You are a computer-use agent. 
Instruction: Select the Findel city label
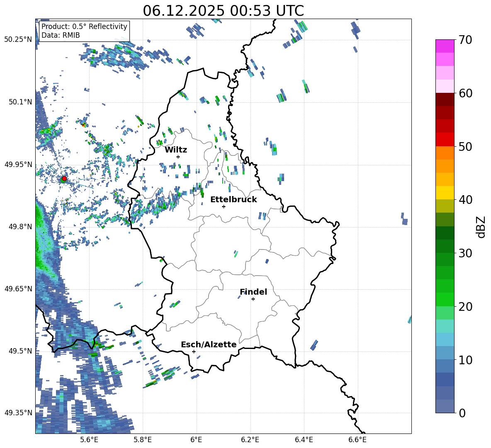coord(253,292)
